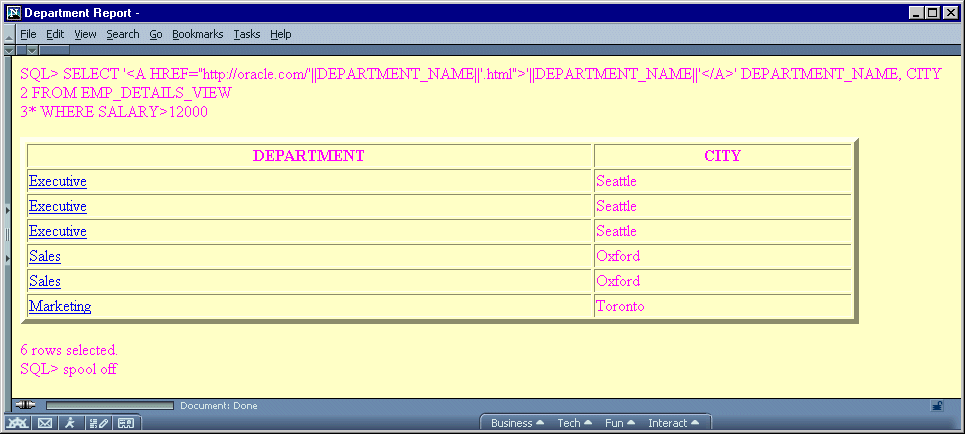
Task: Follow the Marketing department link
Action: (60, 306)
